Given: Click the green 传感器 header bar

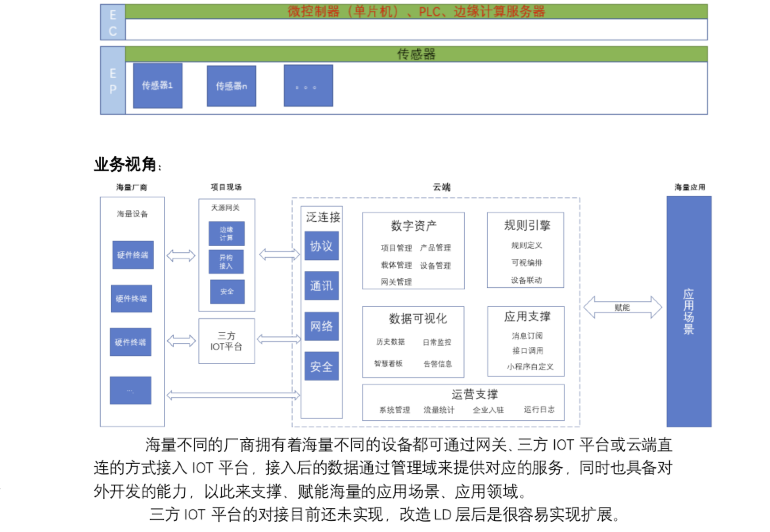Looking at the screenshot, I should 416,54.
